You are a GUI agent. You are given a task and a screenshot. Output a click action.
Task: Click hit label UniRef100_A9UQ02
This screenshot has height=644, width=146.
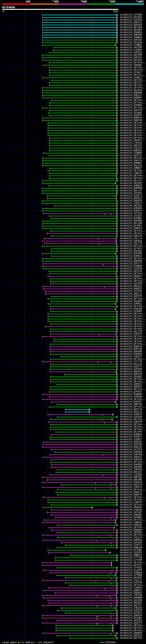(x=131, y=65)
